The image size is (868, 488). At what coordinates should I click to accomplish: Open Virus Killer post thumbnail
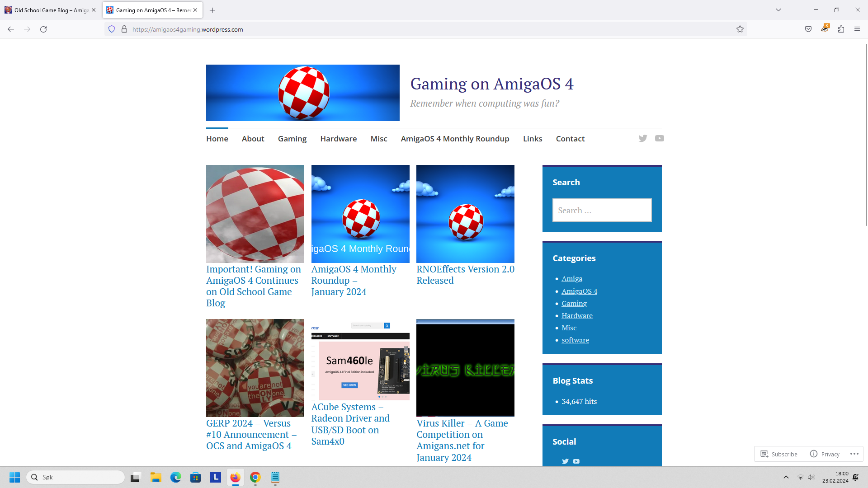(x=465, y=368)
